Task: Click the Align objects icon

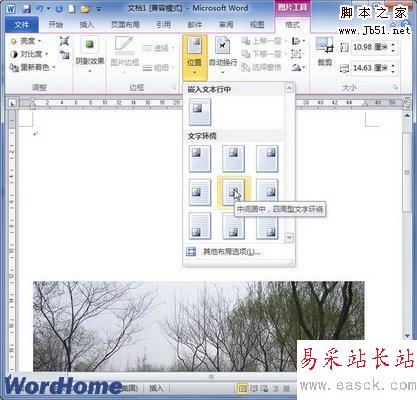Action: [x=298, y=41]
